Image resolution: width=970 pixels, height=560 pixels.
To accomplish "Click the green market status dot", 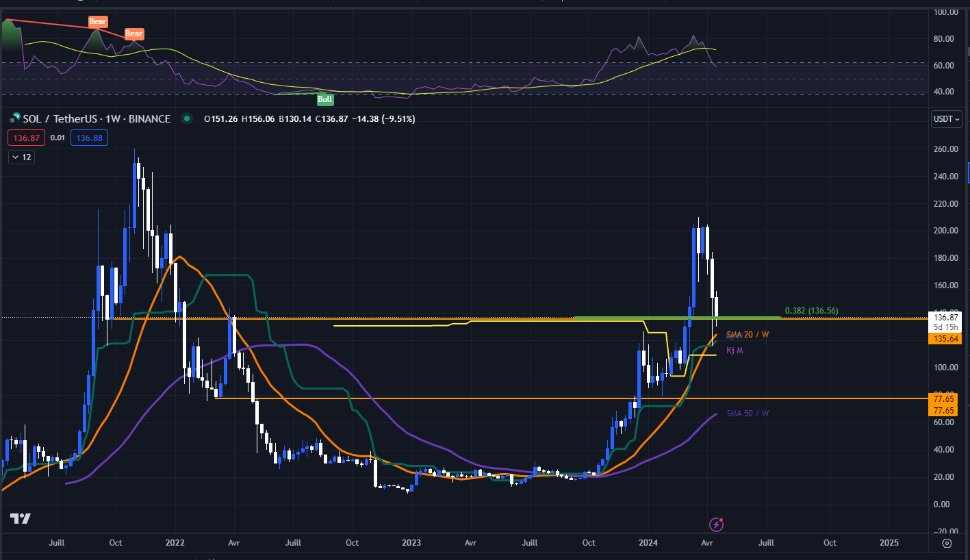I will click(186, 119).
